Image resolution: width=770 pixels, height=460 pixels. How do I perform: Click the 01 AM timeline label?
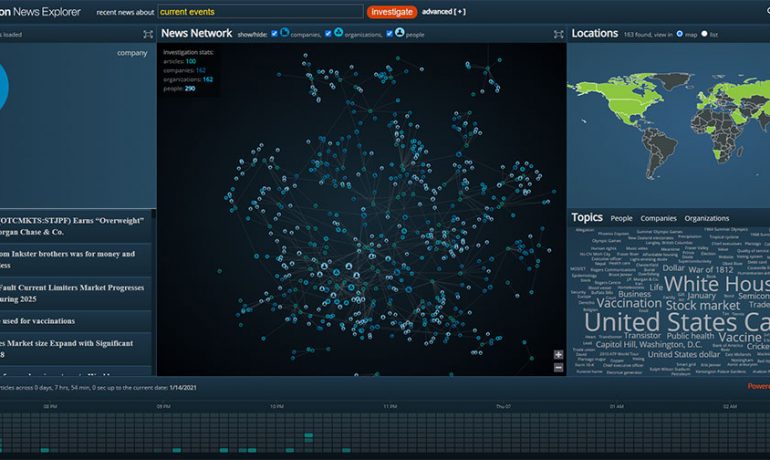[617, 406]
